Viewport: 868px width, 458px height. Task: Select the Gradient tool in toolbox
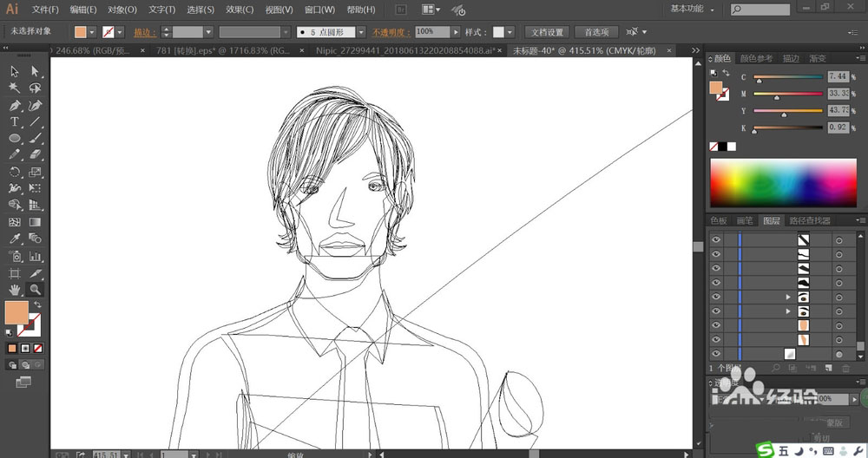(35, 222)
